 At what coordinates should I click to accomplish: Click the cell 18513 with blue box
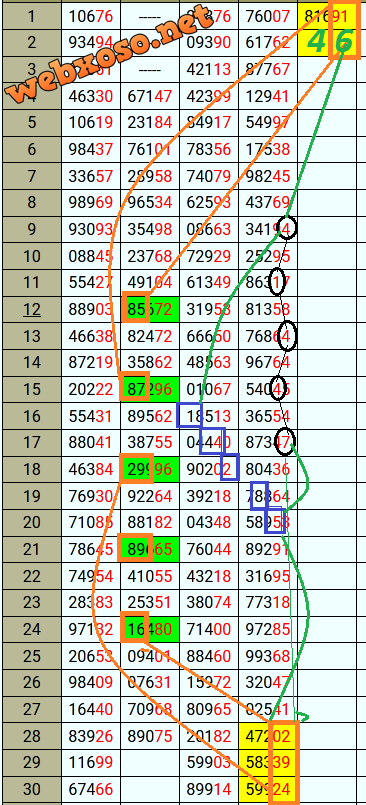pyautogui.click(x=209, y=416)
